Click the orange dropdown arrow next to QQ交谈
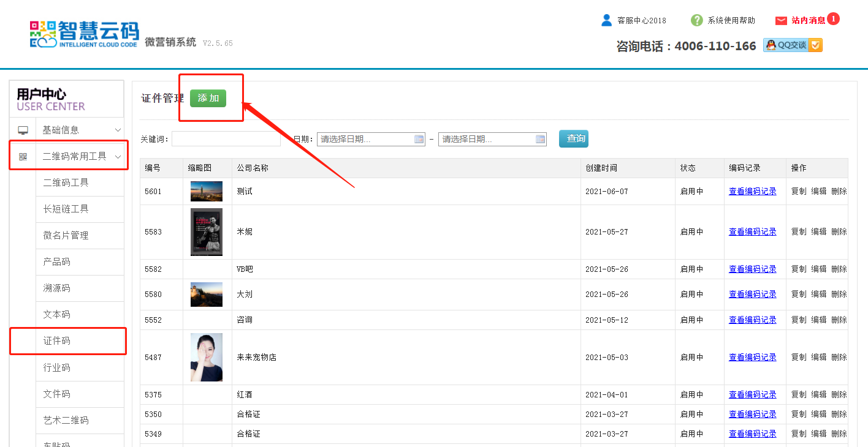Viewport: 868px width, 447px height. click(x=816, y=45)
